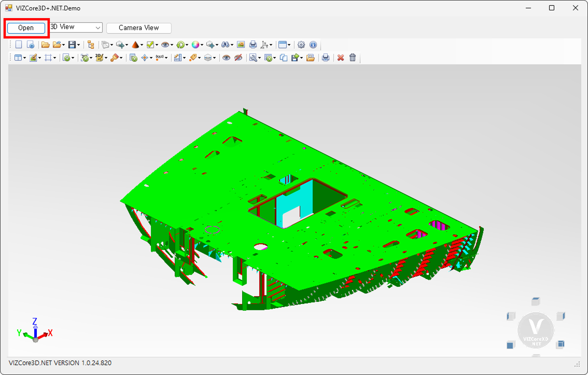The height and width of the screenshot is (375, 588).
Task: Open the gear settings icon
Action: (301, 45)
